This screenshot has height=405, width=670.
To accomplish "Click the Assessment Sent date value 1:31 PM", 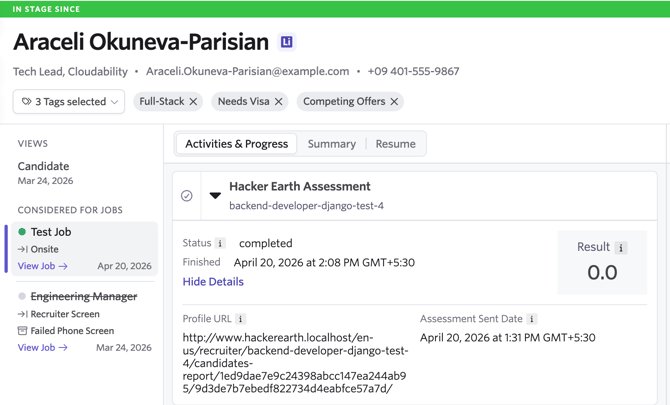I will (x=508, y=338).
